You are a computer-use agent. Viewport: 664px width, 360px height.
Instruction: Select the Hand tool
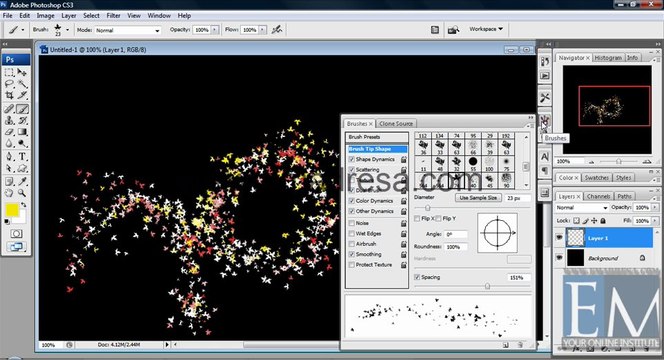click(x=9, y=193)
